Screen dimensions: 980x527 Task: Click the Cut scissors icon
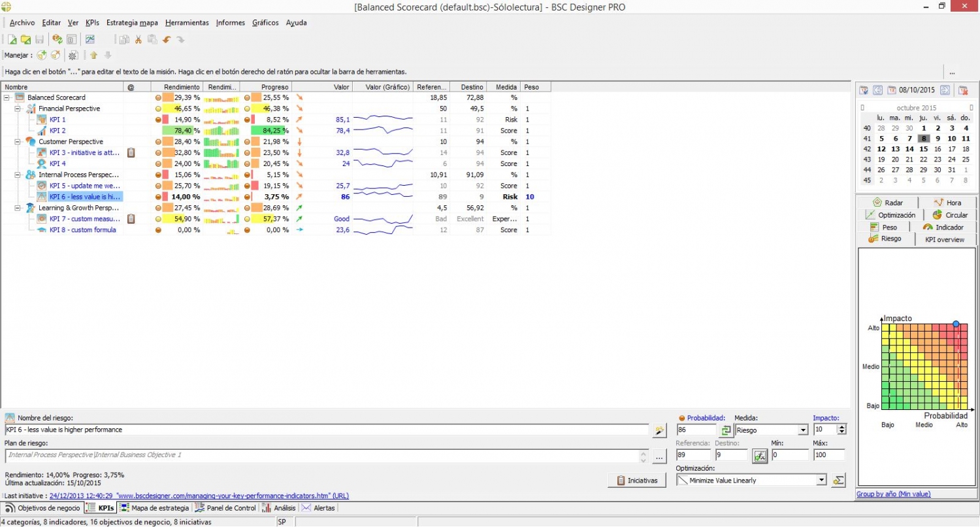tap(139, 40)
